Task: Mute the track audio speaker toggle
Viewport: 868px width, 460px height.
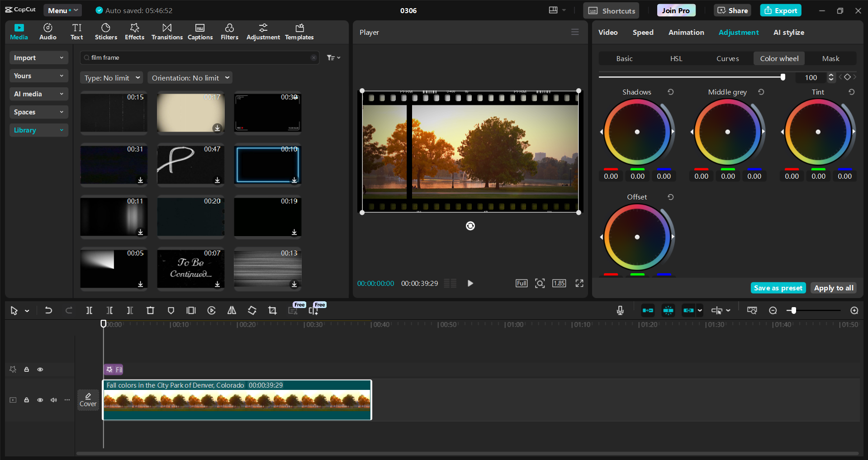Action: point(53,400)
